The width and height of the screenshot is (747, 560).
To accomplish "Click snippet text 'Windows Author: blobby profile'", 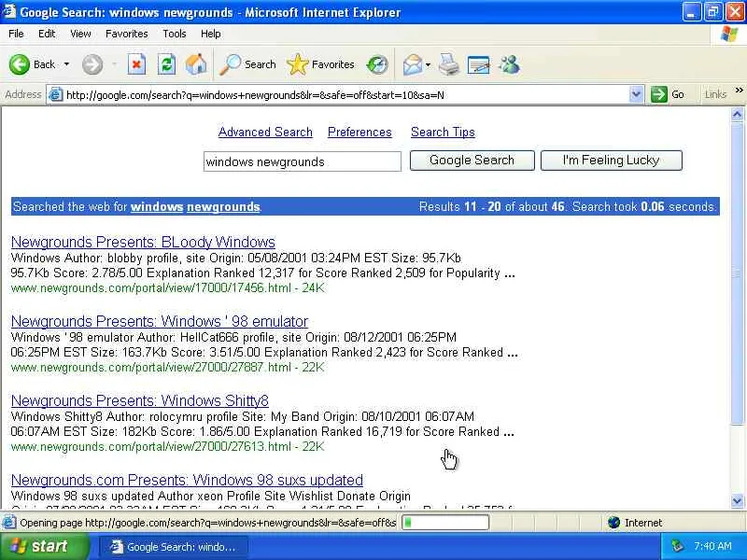I will tap(95, 259).
